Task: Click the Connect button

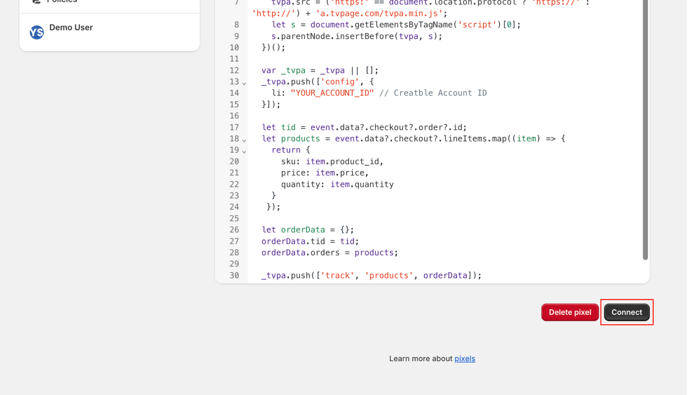Action: (x=627, y=312)
